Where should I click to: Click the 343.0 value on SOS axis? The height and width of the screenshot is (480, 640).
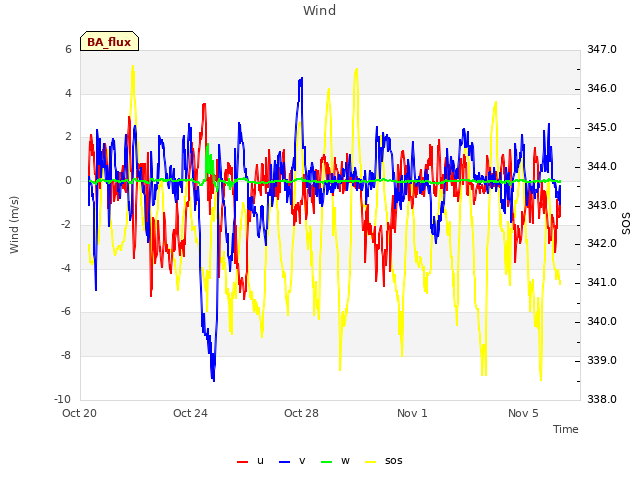coord(602,205)
